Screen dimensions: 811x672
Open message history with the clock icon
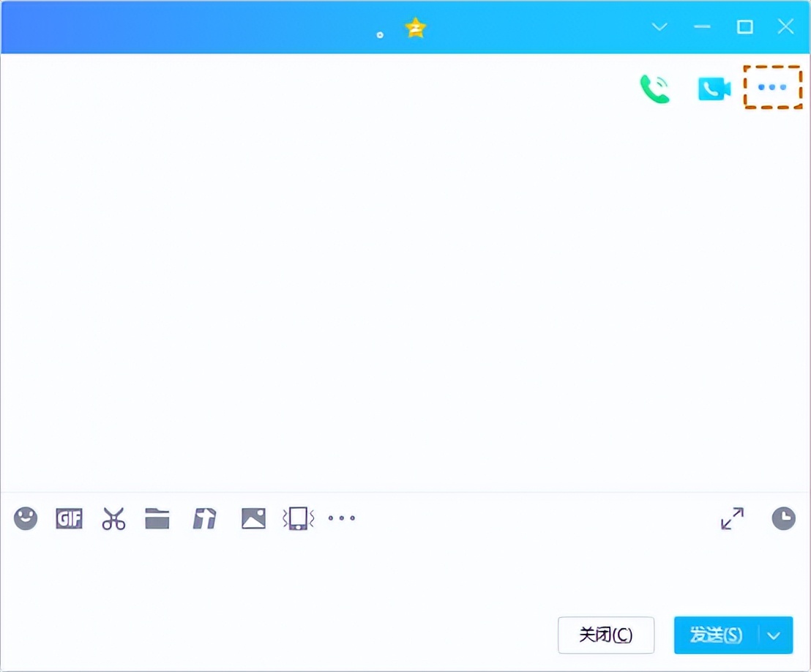[784, 518]
